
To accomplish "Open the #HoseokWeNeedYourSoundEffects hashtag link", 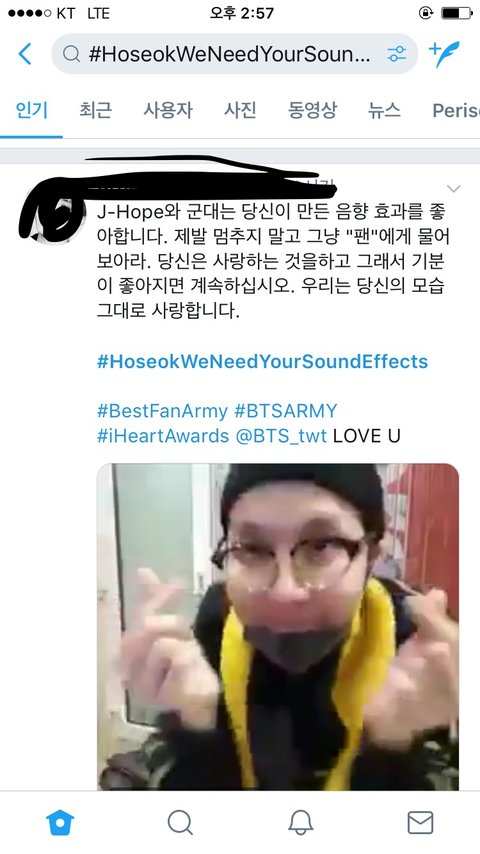I will [262, 362].
